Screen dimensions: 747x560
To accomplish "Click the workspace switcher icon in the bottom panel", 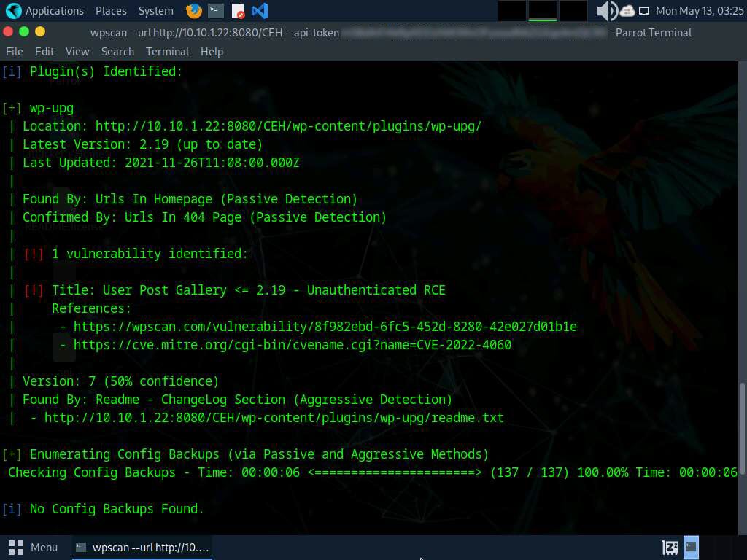I will coord(670,547).
